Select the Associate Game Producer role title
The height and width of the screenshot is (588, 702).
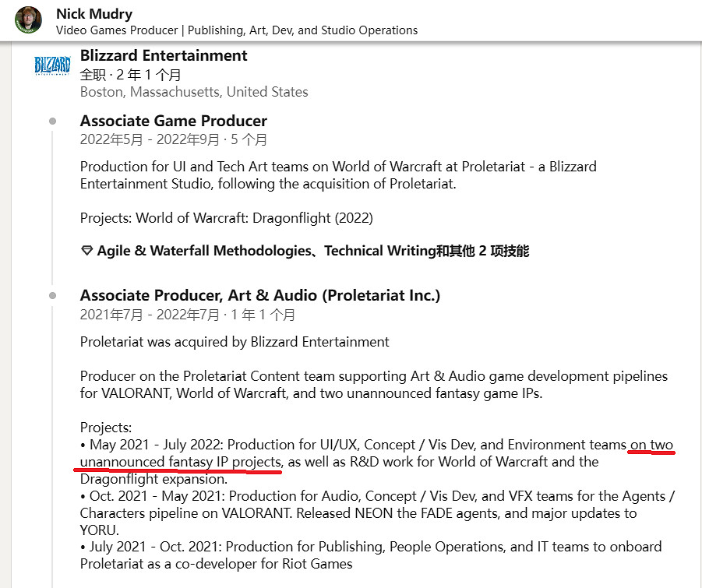point(173,121)
